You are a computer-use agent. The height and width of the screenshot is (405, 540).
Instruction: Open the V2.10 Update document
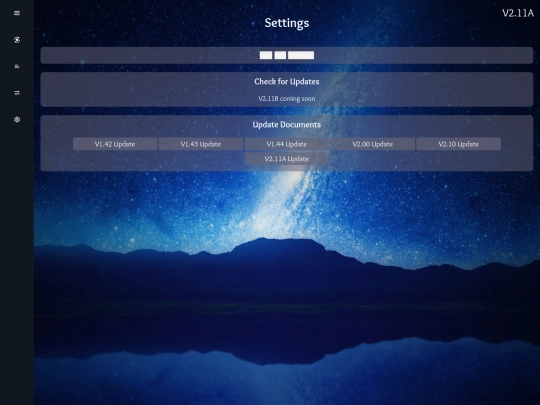[x=458, y=144]
